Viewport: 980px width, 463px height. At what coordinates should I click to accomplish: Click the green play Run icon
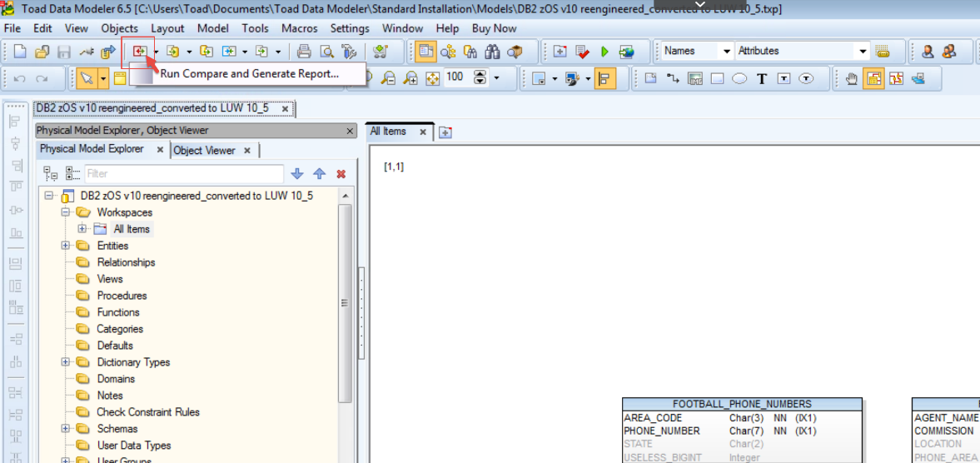point(604,52)
